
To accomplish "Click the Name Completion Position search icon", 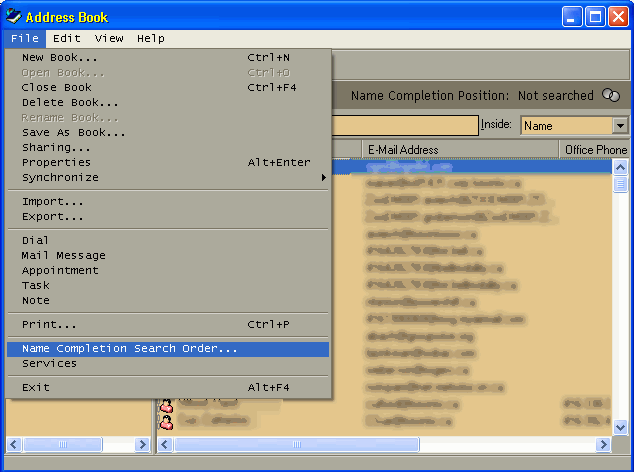I will pos(611,95).
